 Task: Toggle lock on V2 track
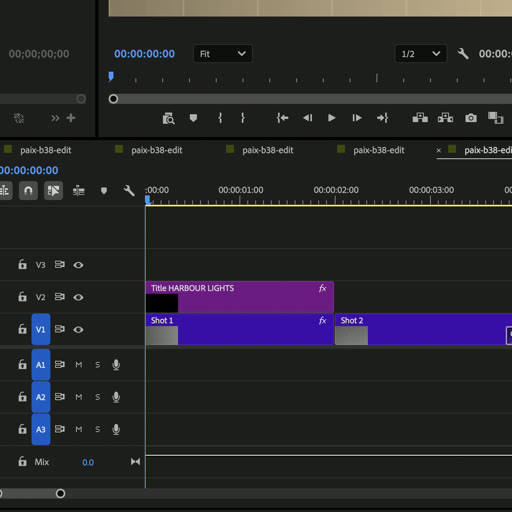click(x=22, y=297)
